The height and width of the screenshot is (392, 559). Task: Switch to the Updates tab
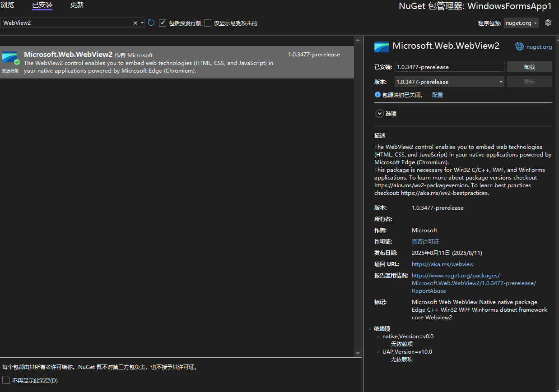pos(77,5)
